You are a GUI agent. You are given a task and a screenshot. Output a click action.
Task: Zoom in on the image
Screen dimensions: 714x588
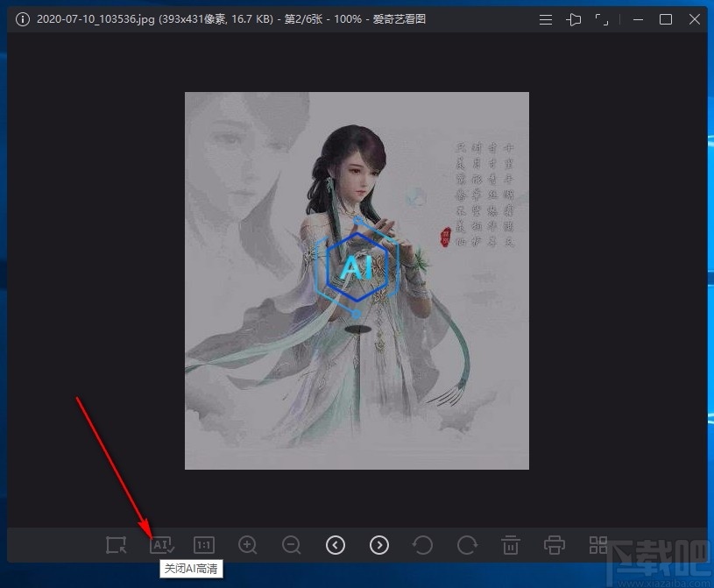pos(247,545)
